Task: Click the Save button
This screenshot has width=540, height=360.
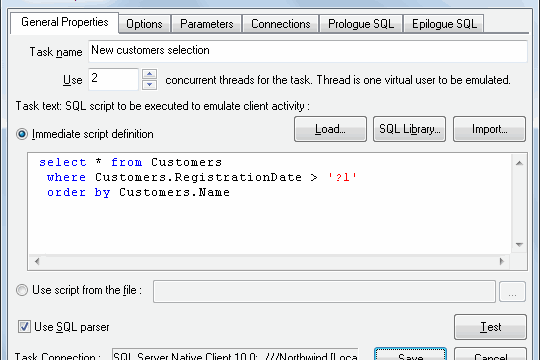Action: (x=411, y=354)
